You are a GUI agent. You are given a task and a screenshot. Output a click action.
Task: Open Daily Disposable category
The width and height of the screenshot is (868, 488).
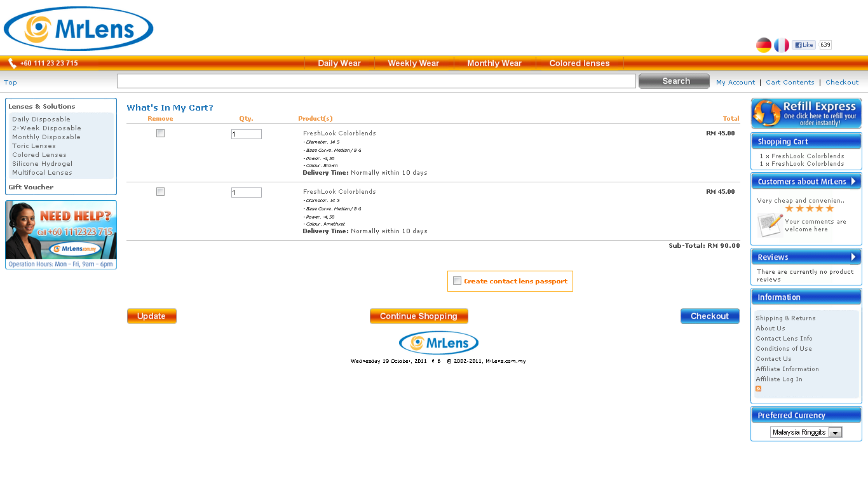pyautogui.click(x=41, y=119)
